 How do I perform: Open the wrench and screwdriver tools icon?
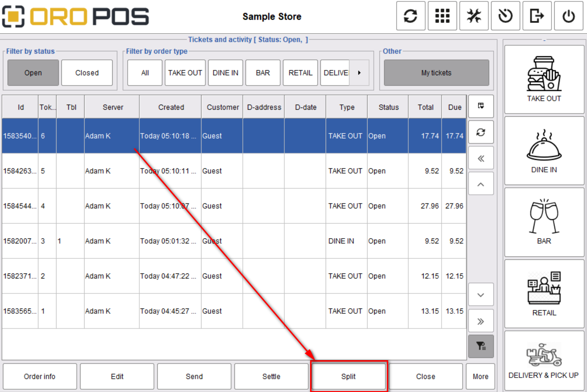[474, 16]
